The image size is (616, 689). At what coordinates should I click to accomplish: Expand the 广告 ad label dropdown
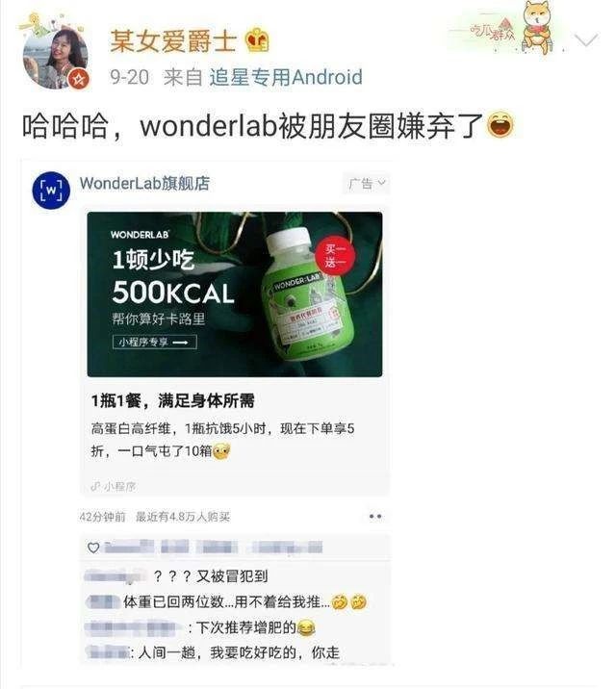tap(367, 183)
